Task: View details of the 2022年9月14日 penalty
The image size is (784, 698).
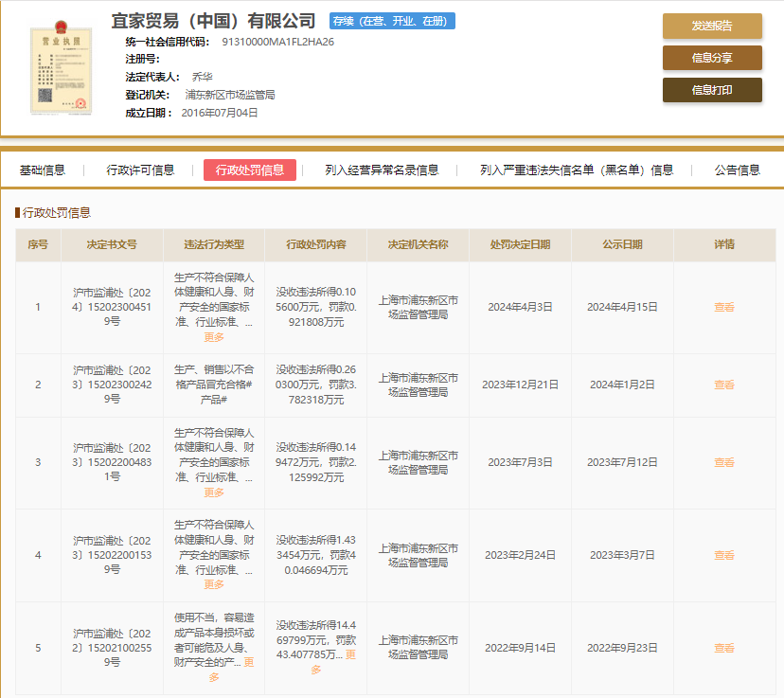Action: pyautogui.click(x=724, y=648)
